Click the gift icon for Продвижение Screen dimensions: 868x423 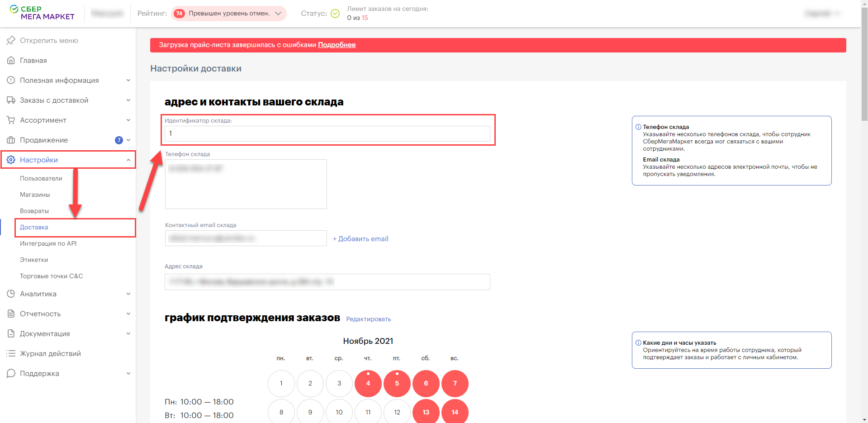pos(11,140)
